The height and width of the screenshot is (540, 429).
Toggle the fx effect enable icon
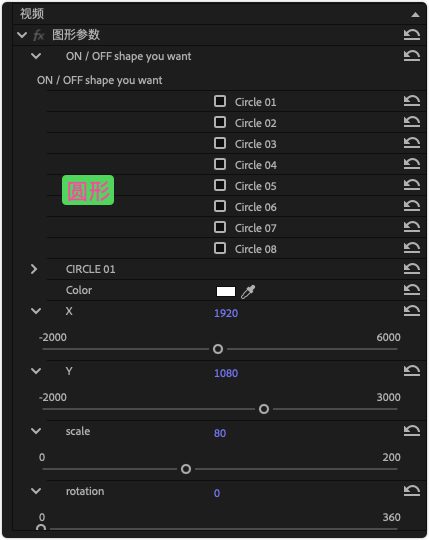[39, 35]
